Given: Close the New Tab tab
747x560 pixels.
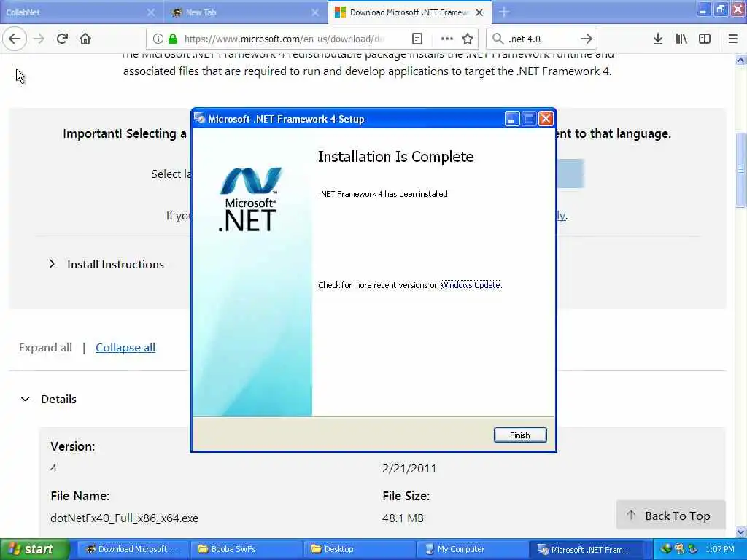Looking at the screenshot, I should pos(315,12).
